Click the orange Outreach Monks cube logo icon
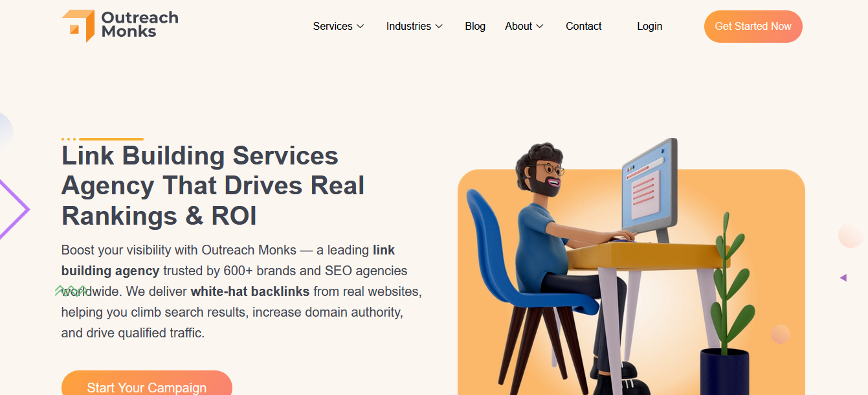Image resolution: width=868 pixels, height=395 pixels. 78,26
